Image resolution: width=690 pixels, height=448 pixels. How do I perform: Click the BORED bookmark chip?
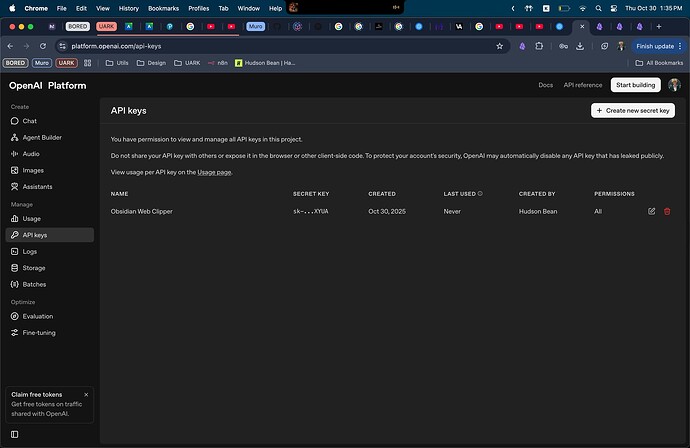coord(15,63)
